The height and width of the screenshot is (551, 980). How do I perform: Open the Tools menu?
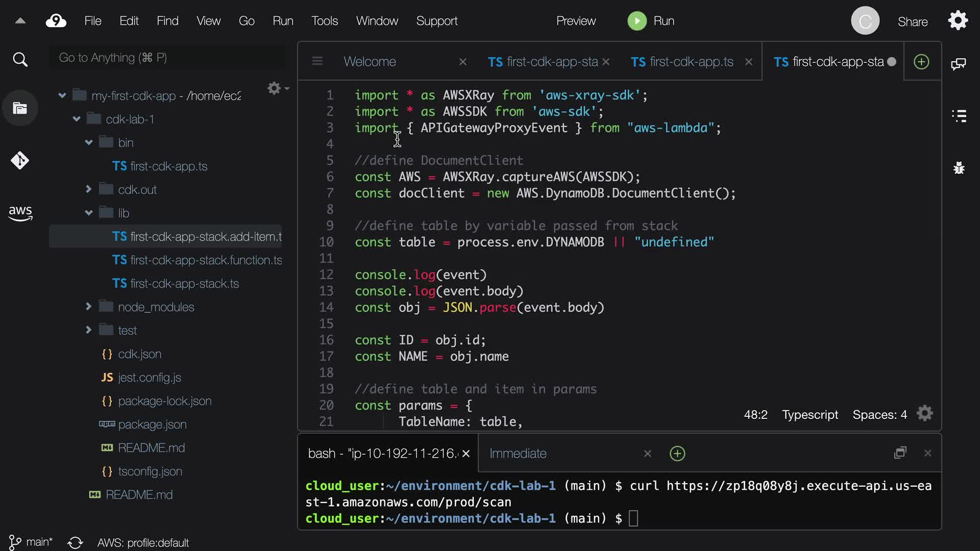(x=325, y=21)
